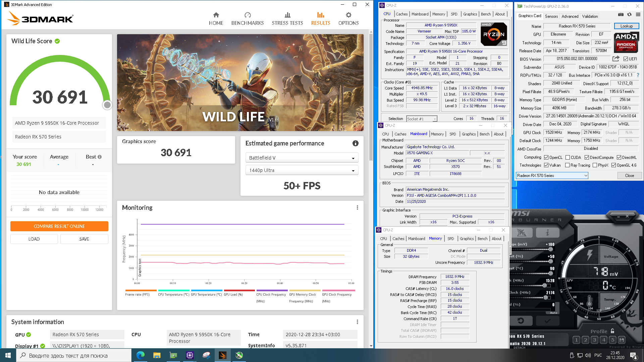Open the GPU-Z hamburger menu
This screenshot has width=644, height=362.
point(638,15)
